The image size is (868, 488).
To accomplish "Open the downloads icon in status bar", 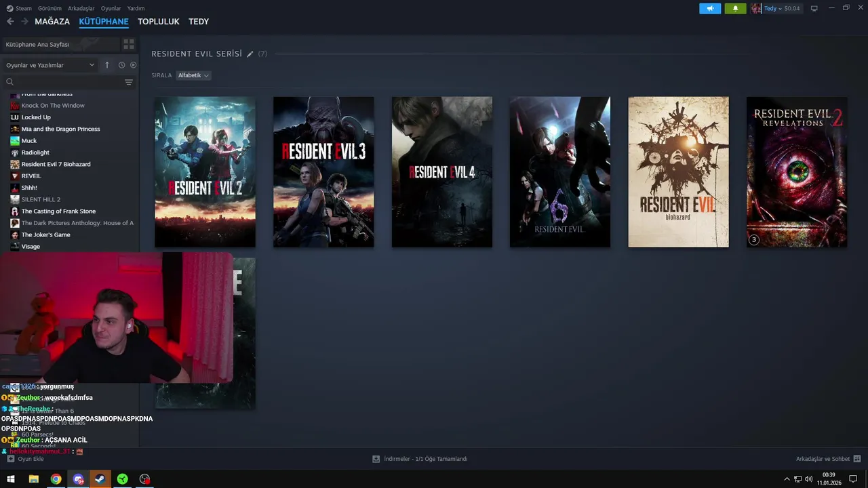I will [x=376, y=459].
